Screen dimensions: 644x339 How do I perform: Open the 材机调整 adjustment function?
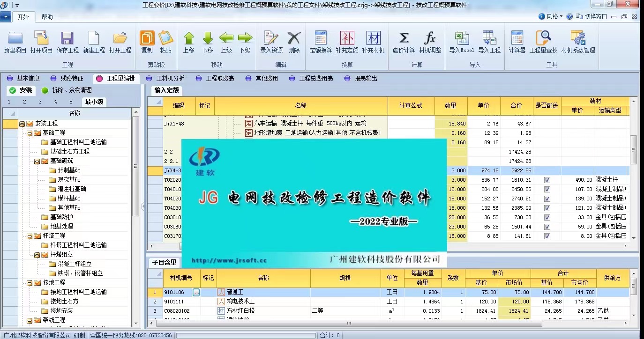pyautogui.click(x=430, y=42)
